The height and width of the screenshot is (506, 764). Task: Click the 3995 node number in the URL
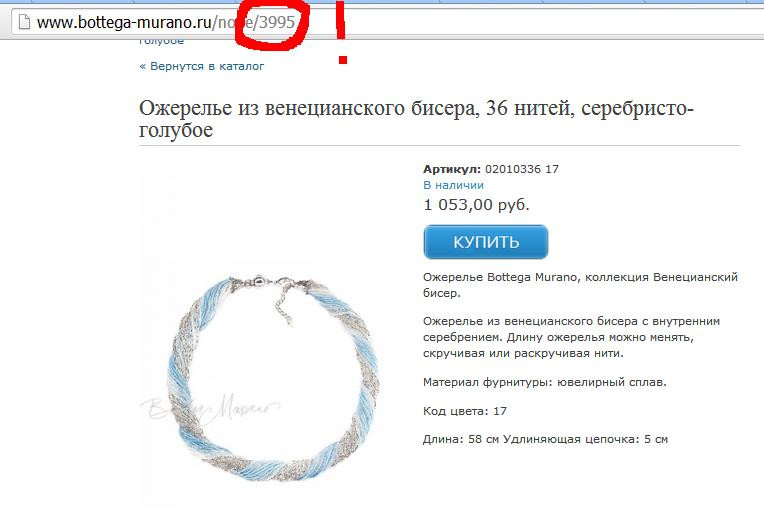(x=277, y=22)
